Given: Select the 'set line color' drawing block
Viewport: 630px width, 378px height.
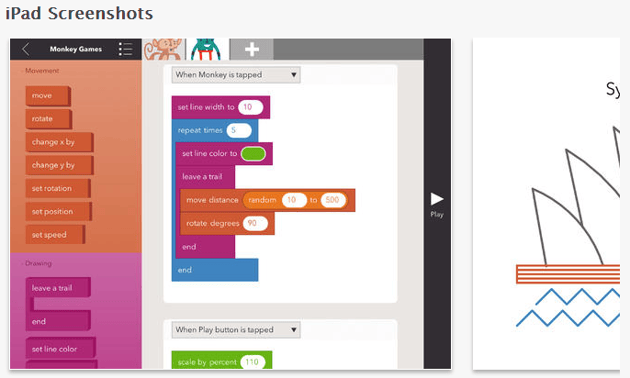Looking at the screenshot, I should [61, 348].
